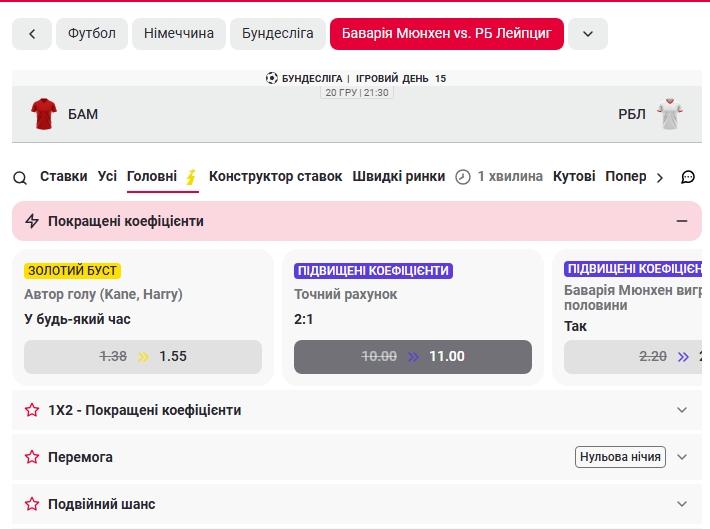
Task: Open the chat bubble icon
Action: (688, 177)
